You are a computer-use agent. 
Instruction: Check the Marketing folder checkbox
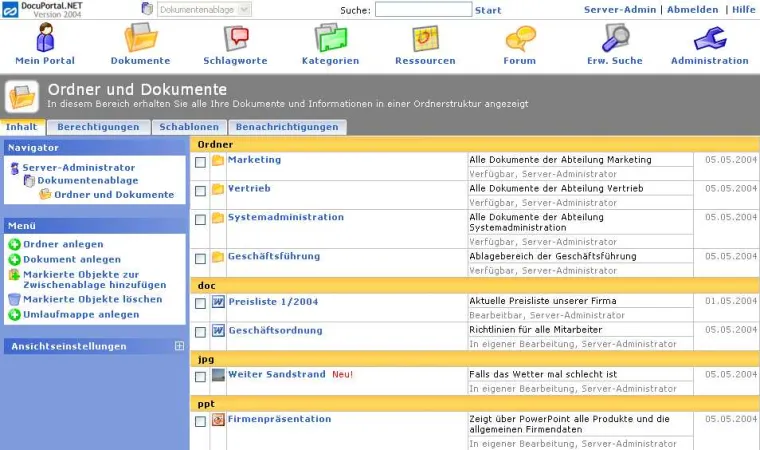pyautogui.click(x=200, y=161)
